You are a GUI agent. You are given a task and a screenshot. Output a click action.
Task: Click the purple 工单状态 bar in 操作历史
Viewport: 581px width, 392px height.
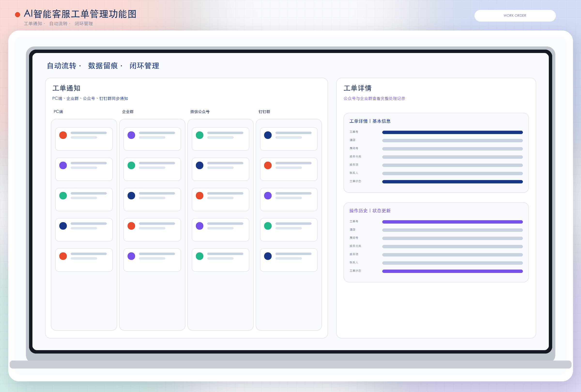452,271
